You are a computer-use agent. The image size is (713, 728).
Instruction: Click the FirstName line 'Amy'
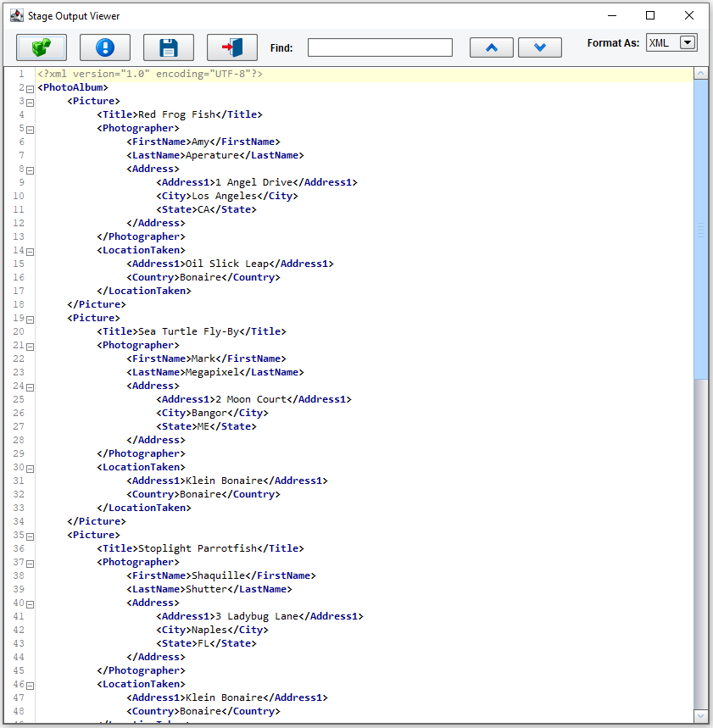pyautogui.click(x=203, y=142)
